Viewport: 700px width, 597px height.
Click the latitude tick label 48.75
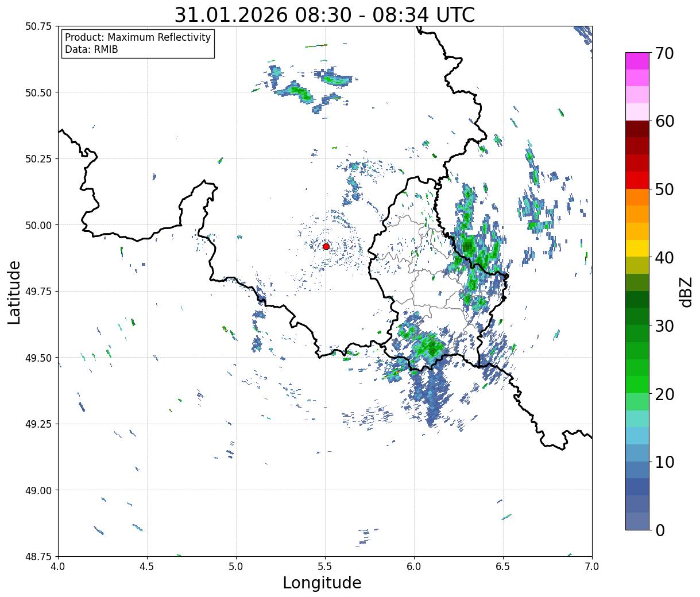point(38,556)
